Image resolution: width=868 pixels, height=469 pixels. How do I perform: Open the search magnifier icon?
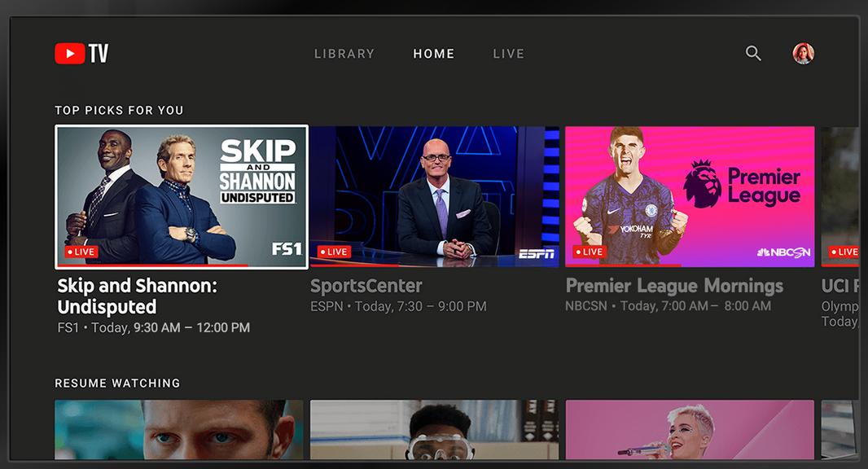click(753, 53)
